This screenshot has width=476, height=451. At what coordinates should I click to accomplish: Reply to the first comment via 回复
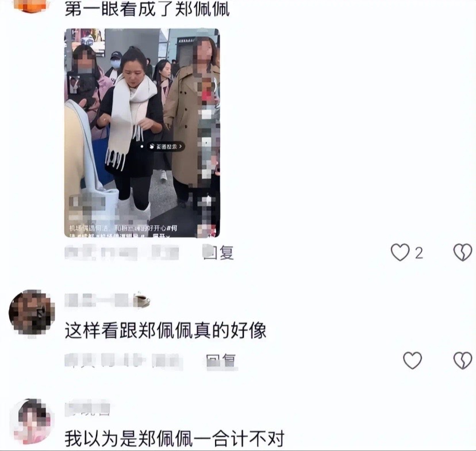218,252
